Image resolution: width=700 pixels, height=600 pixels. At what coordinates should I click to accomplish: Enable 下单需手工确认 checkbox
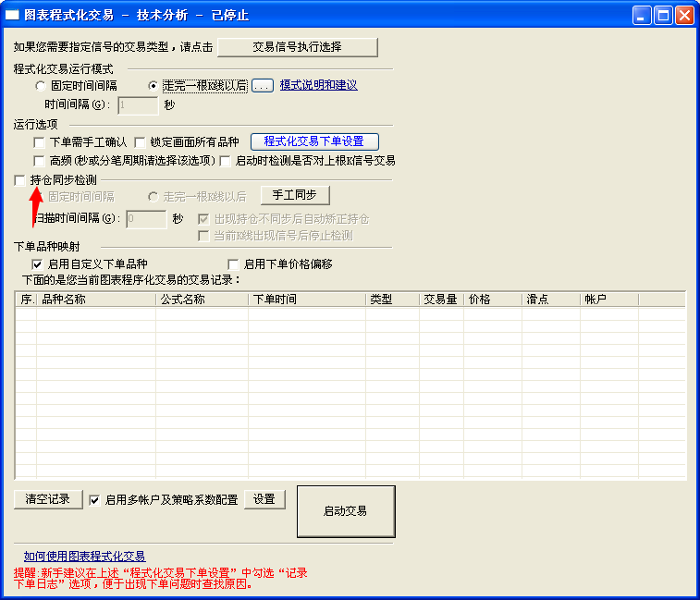(39, 142)
